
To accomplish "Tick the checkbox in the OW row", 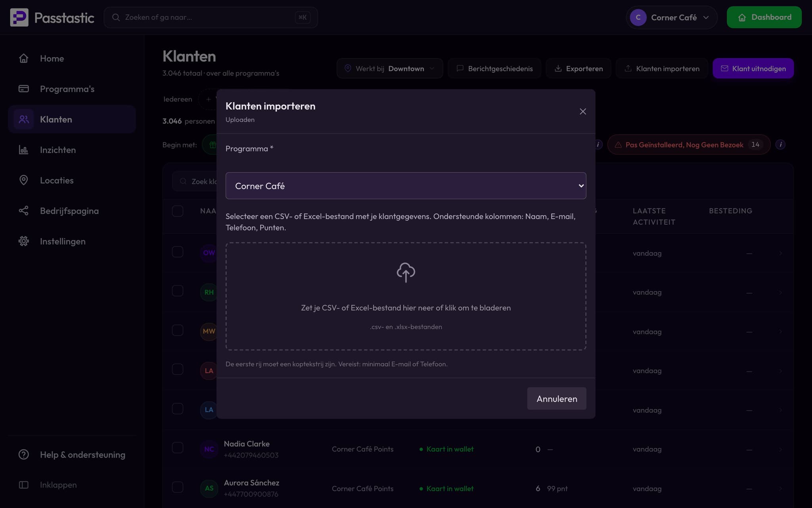I will click(178, 252).
